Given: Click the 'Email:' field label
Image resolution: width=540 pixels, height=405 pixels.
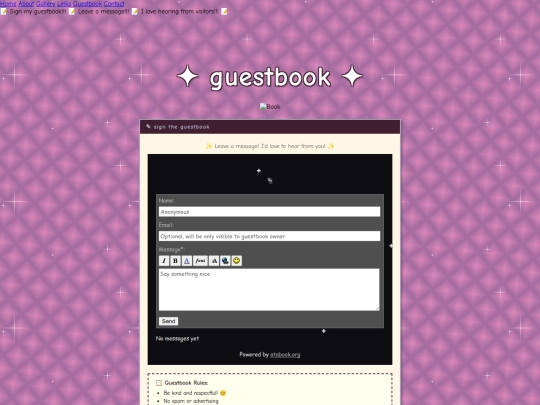Looking at the screenshot, I should tap(166, 225).
